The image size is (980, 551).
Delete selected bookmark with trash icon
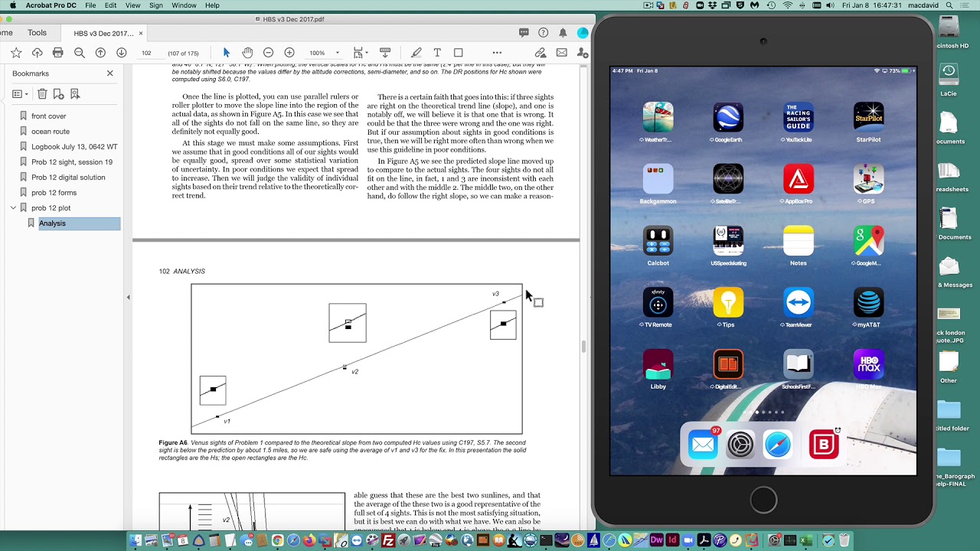(43, 94)
